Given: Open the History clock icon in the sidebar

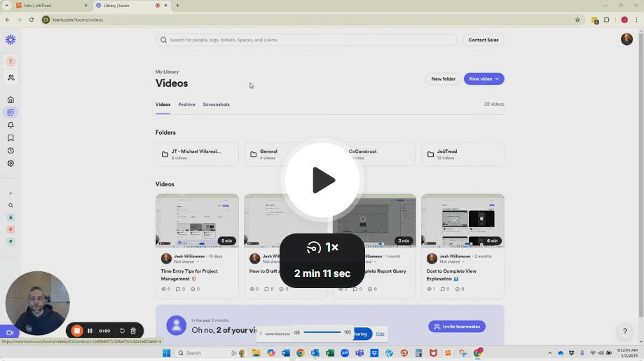Looking at the screenshot, I should tap(11, 151).
